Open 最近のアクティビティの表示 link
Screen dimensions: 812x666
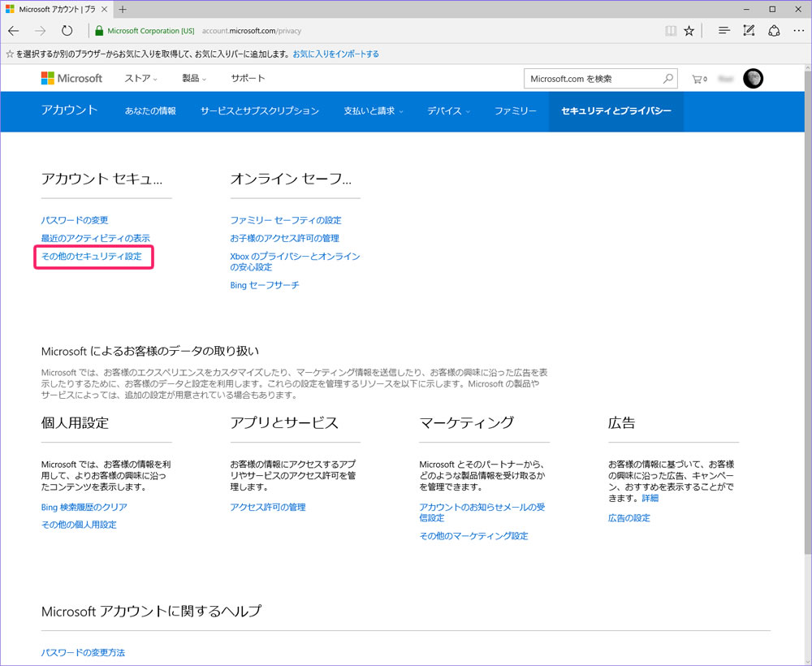point(95,238)
